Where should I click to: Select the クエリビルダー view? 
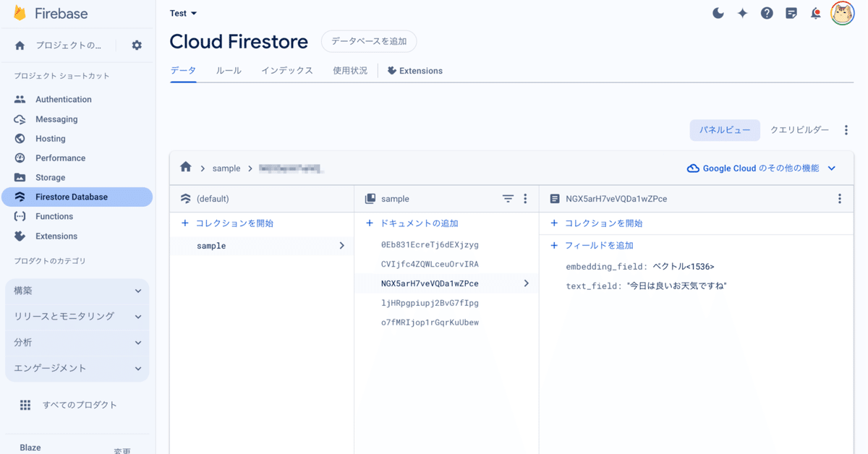[799, 130]
